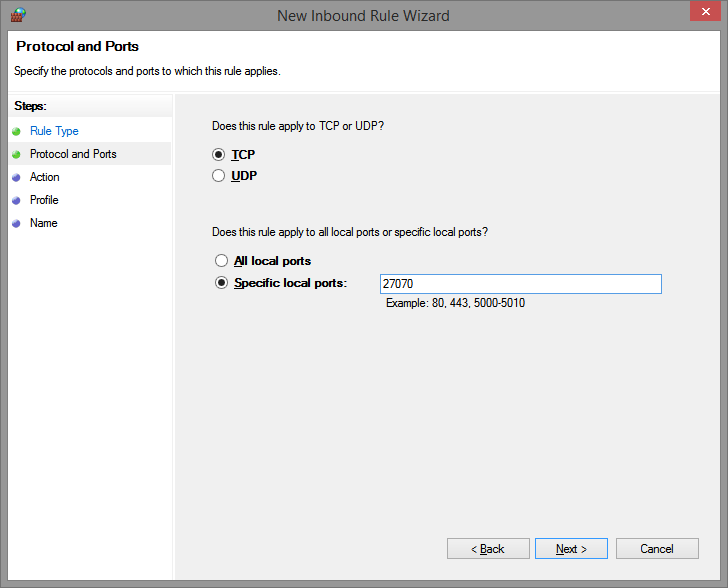Jump to the Action step
This screenshot has width=728, height=588.
45,177
